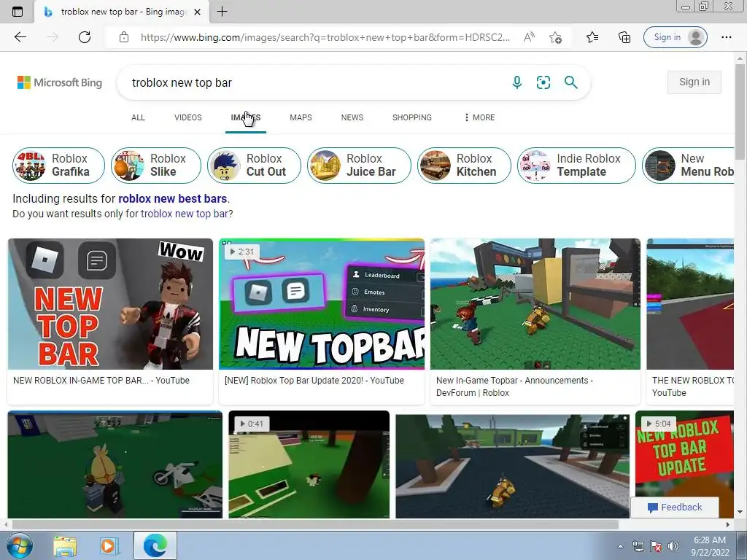Add this page to favorites star icon
The width and height of the screenshot is (747, 560).
click(x=555, y=37)
